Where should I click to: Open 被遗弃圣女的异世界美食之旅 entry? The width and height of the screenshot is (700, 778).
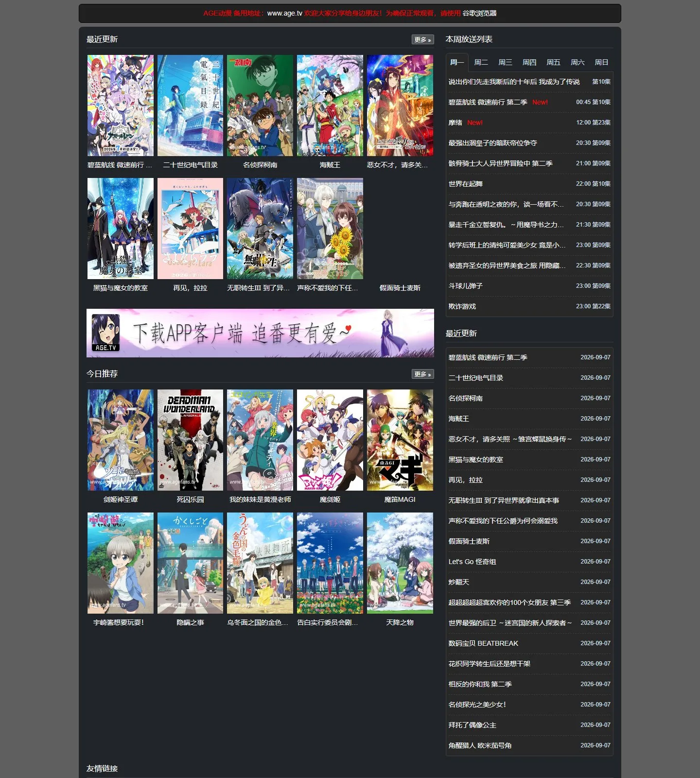(x=507, y=265)
